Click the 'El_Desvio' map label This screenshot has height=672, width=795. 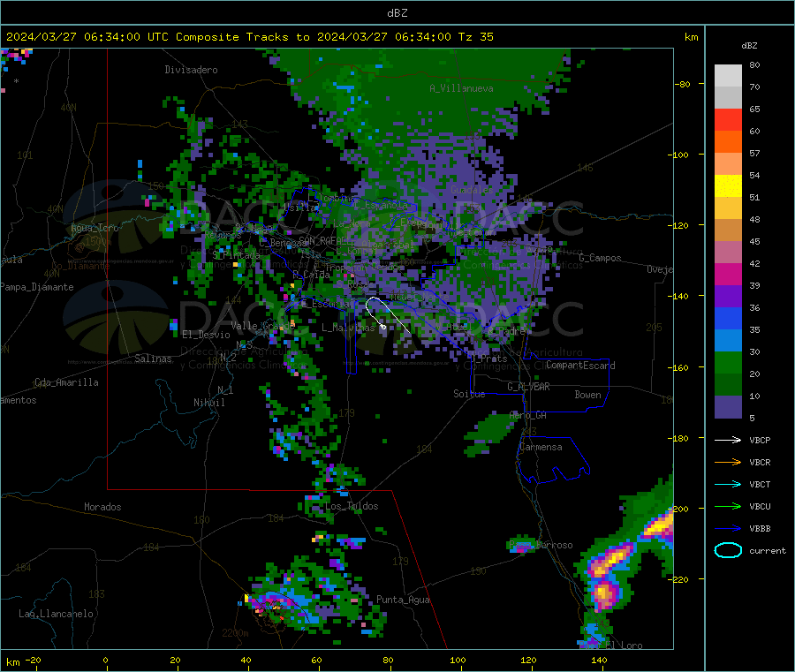coord(206,335)
